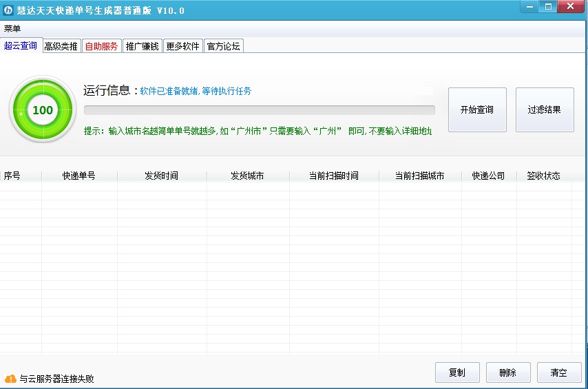
Task: Click the green circular 100 gauge
Action: 42,110
